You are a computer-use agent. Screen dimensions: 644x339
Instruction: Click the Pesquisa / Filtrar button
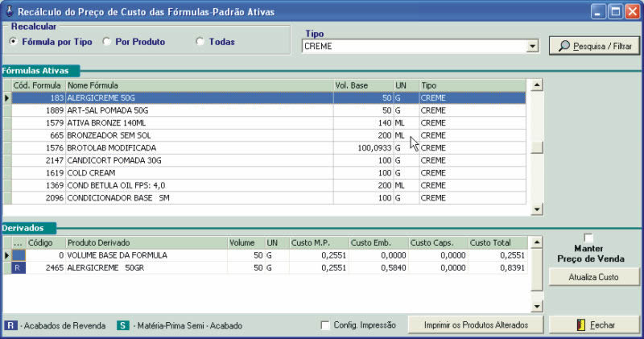[594, 46]
